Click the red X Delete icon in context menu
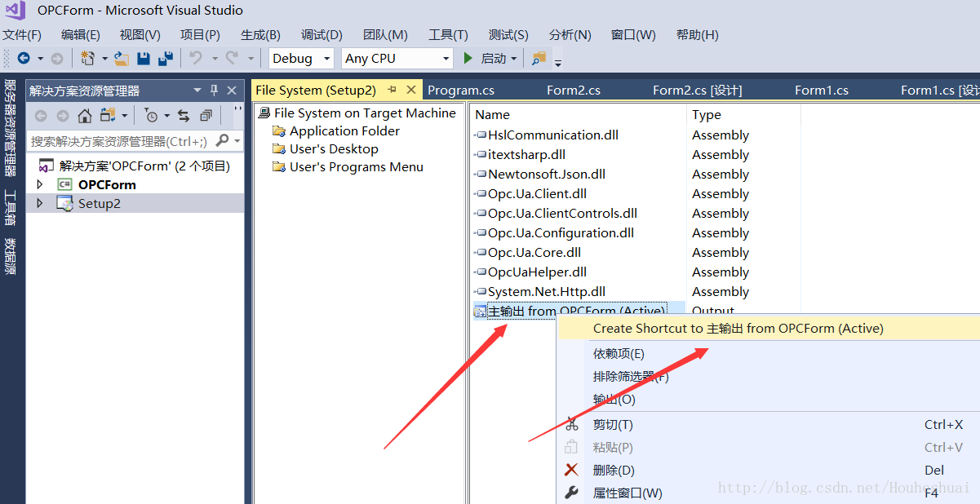 [572, 470]
